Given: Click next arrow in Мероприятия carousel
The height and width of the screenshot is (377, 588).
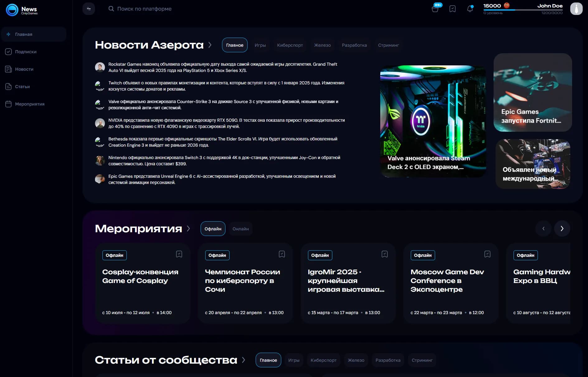Looking at the screenshot, I should click(562, 229).
